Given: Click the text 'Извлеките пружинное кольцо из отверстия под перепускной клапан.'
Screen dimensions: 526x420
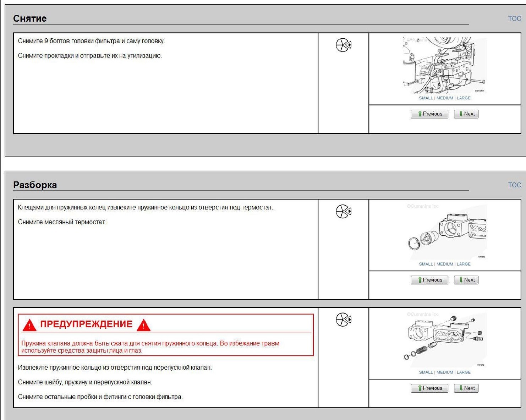Looking at the screenshot, I should click(115, 368).
